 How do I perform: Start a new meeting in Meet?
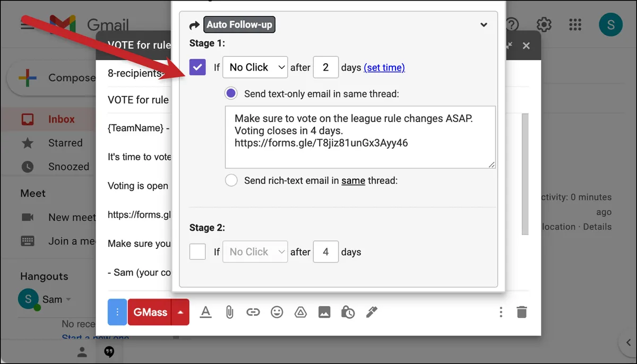click(x=58, y=217)
